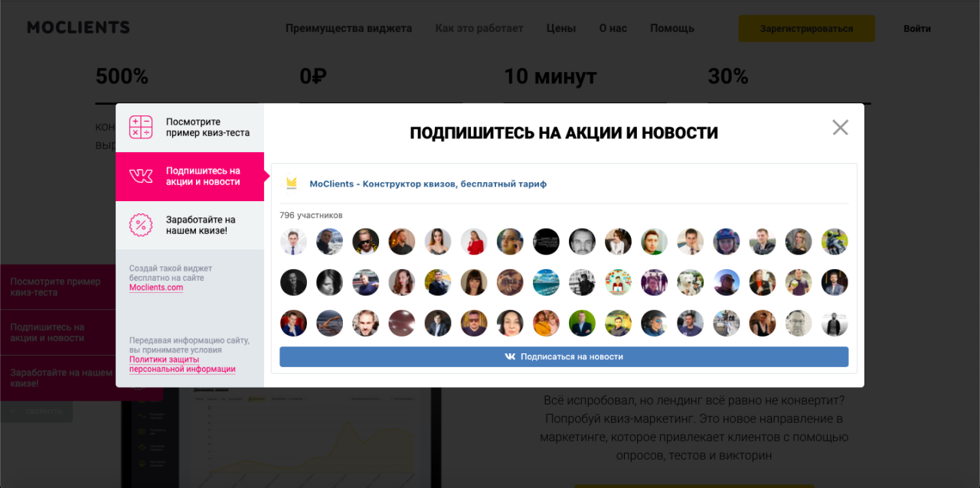Open 'Как это работает' navigation item
Screen dimensions: 980x488
[x=479, y=28]
